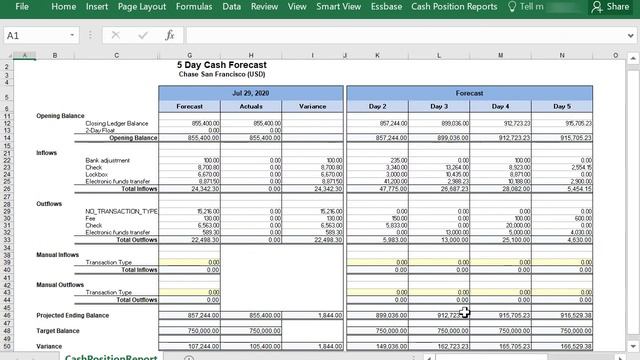Screen dimensions: 640x360
Task: Click the 'Day 2' column heading
Action: [377, 106]
